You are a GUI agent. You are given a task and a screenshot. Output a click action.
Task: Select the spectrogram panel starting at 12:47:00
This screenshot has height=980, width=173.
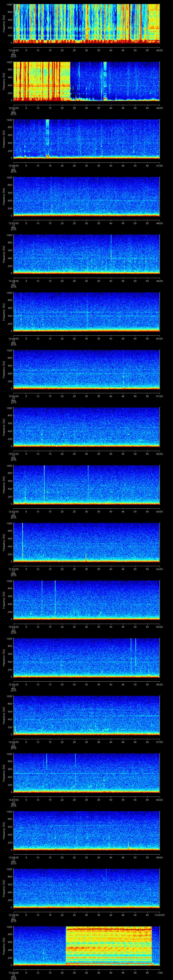coord(86,196)
